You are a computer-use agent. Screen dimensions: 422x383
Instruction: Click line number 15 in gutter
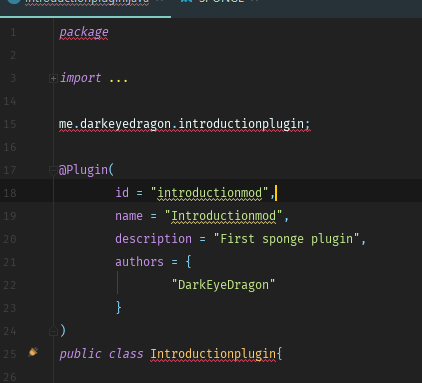(10, 124)
